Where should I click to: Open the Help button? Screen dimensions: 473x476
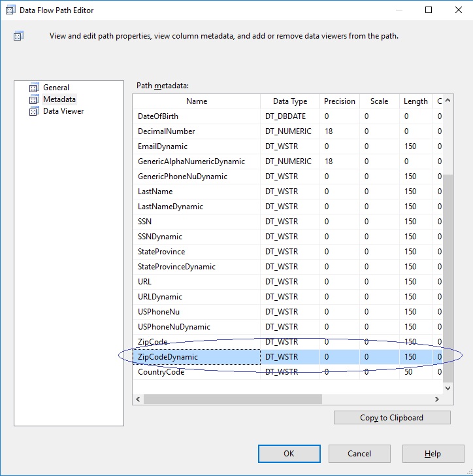point(433,454)
